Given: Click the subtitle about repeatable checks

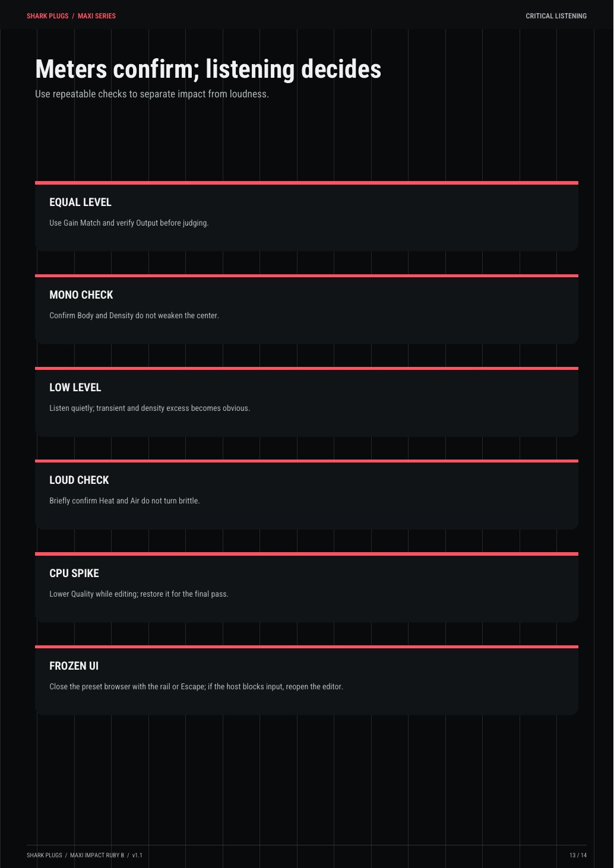Looking at the screenshot, I should coord(152,94).
